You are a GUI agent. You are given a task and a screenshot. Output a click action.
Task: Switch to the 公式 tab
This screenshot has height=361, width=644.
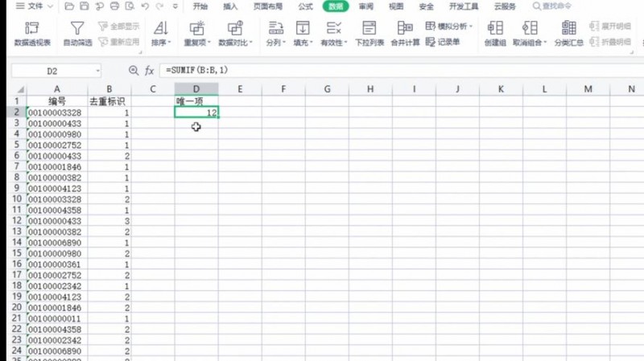point(305,6)
